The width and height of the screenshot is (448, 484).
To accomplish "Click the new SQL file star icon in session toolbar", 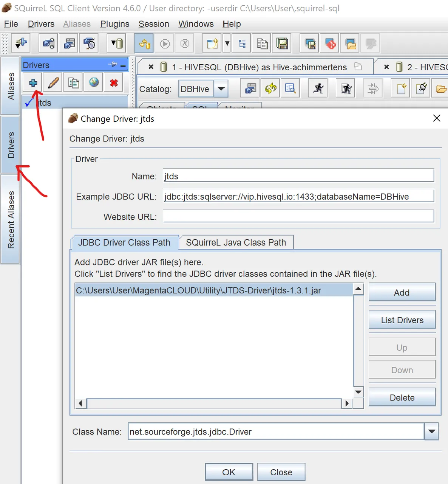I will 401,88.
